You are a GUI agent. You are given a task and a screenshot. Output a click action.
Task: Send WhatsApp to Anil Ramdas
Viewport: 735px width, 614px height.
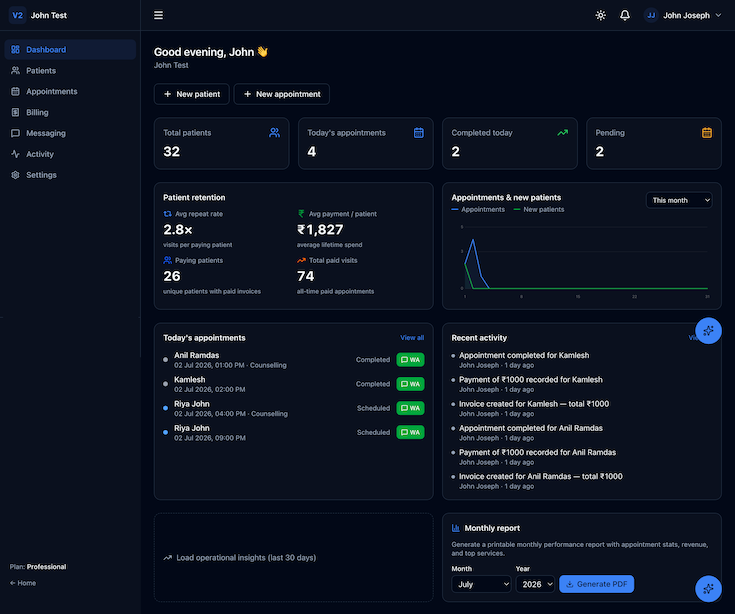click(410, 360)
